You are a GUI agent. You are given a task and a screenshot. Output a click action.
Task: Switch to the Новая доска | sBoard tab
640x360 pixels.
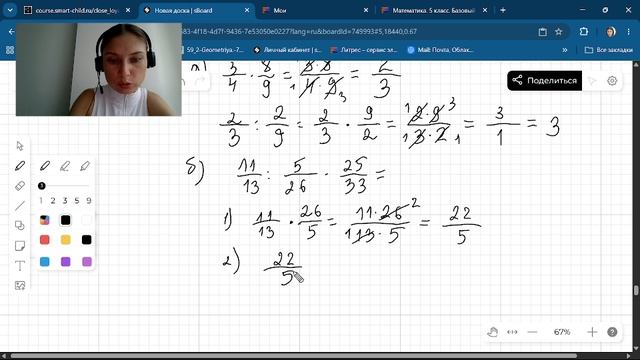pos(196,10)
